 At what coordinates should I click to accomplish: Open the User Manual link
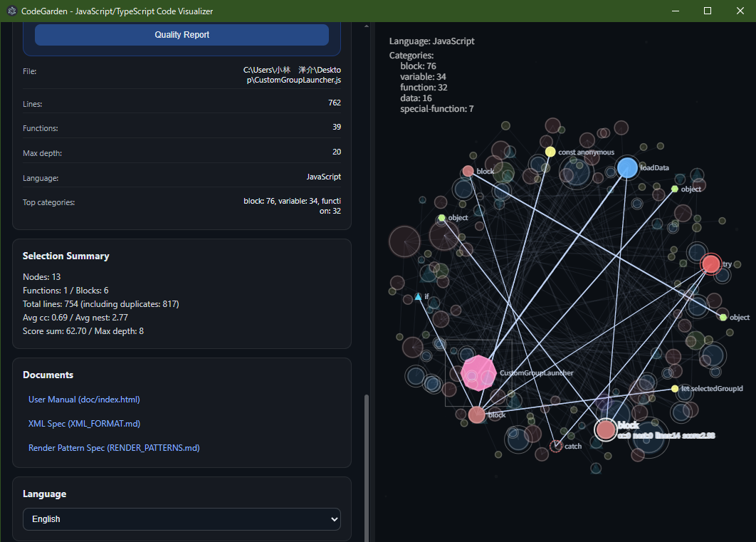coord(84,400)
